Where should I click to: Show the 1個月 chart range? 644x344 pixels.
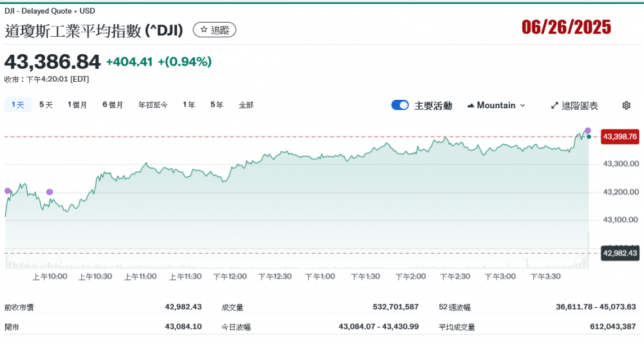point(77,105)
